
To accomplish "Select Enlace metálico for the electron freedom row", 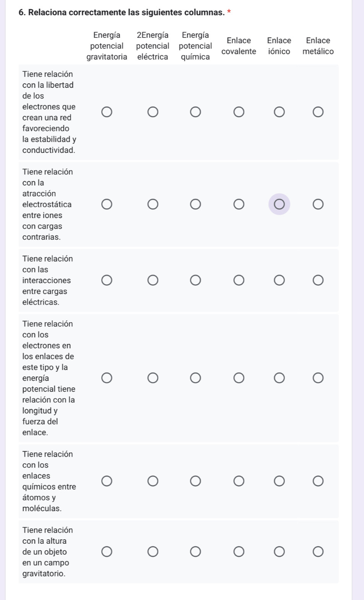I will click(318, 112).
